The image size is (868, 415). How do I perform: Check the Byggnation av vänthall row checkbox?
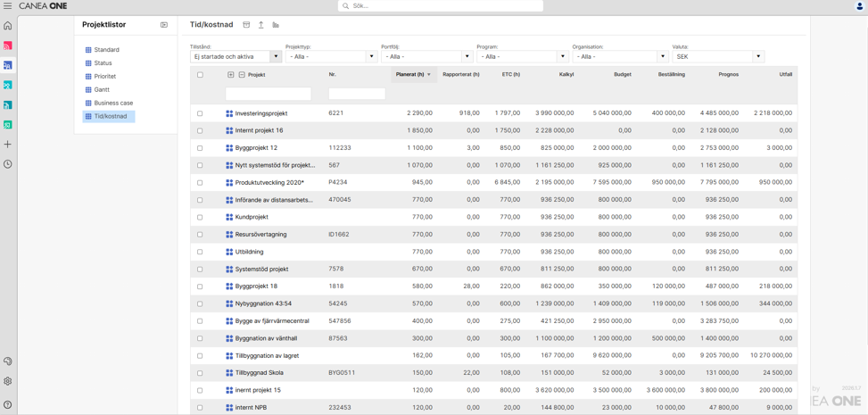[x=200, y=338]
